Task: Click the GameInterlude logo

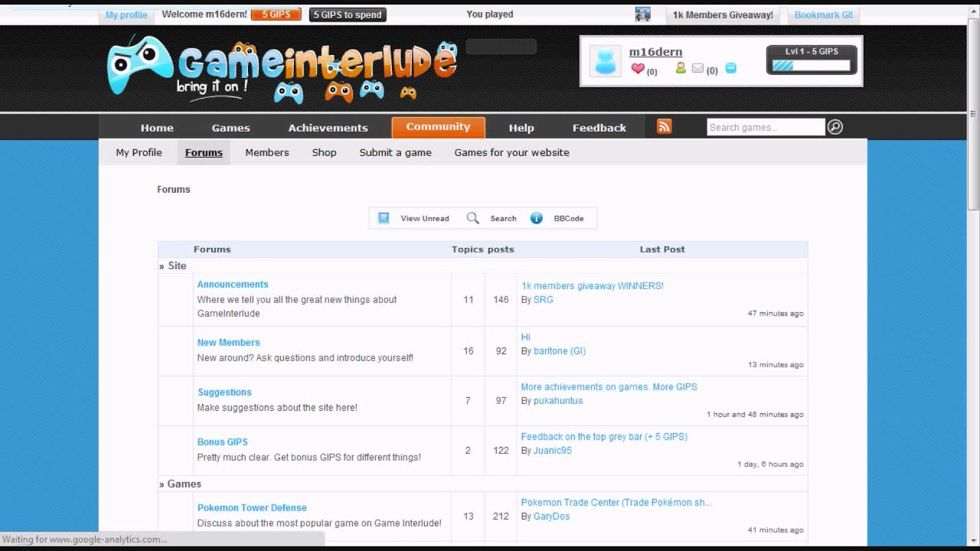Action: click(x=282, y=69)
